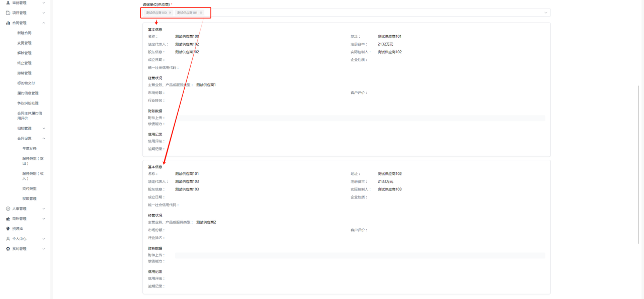Viewport: 644px width, 299px height.
Task: Click the 资源库 icon in sidebar
Action: click(8, 229)
